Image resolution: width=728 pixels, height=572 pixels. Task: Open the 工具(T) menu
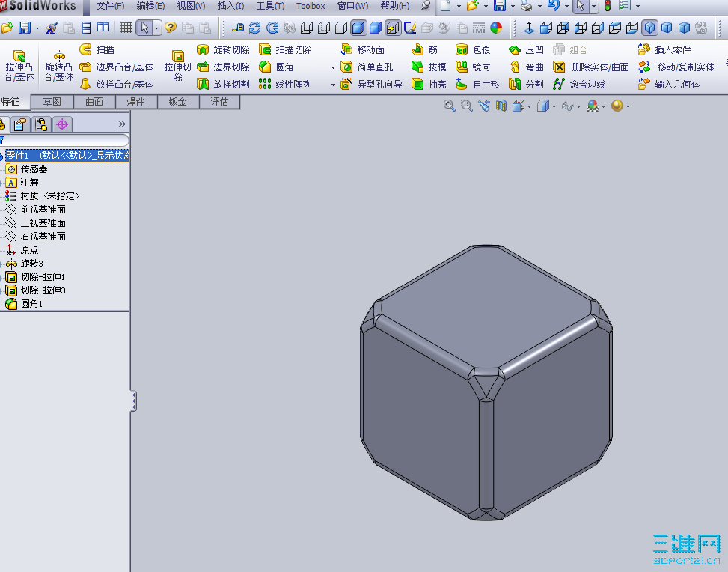270,6
